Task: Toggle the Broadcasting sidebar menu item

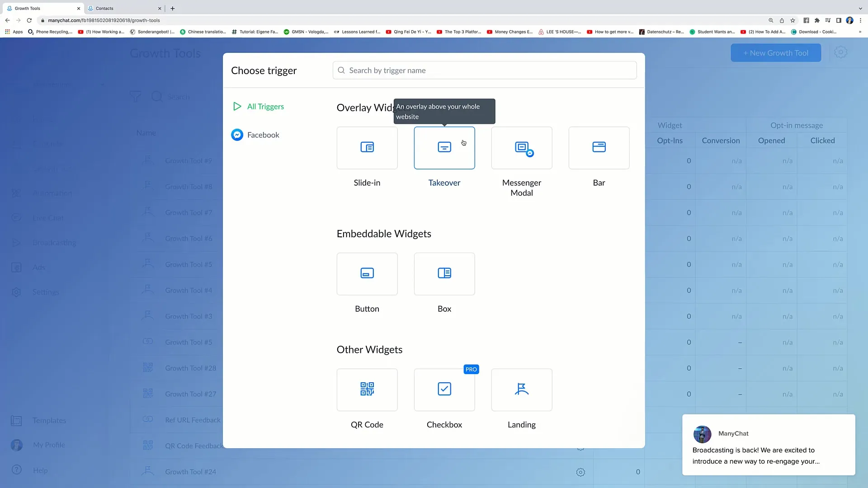Action: pyautogui.click(x=54, y=242)
